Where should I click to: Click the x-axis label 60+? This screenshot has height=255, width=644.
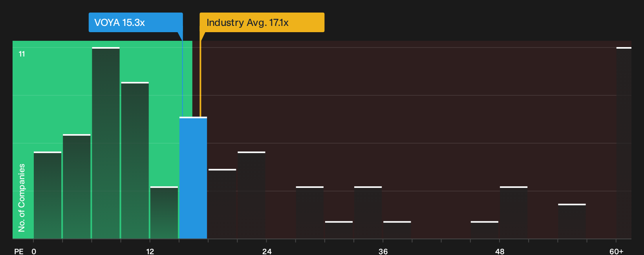616,251
